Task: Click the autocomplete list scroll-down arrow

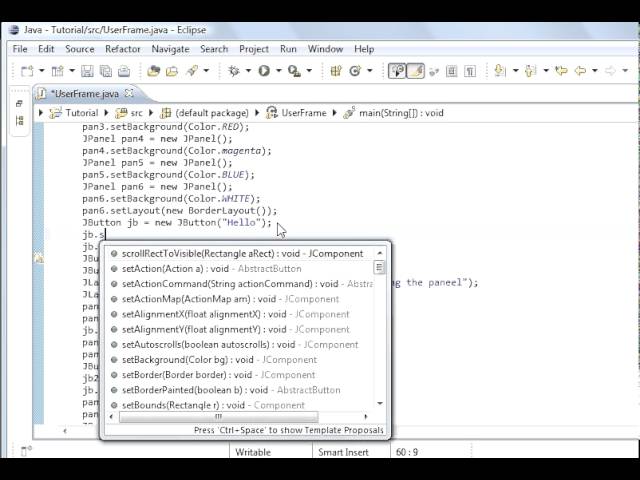Action: click(380, 403)
